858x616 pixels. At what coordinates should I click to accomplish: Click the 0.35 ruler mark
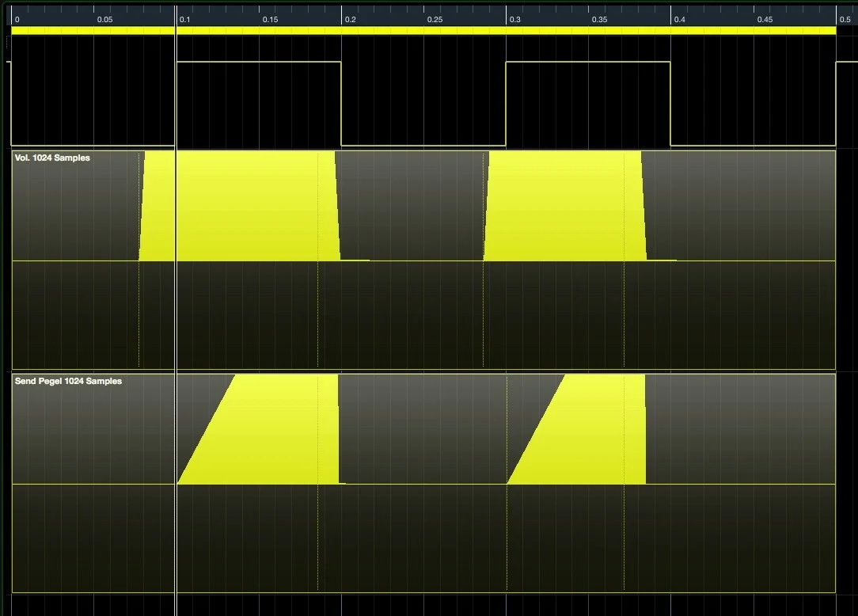point(599,19)
